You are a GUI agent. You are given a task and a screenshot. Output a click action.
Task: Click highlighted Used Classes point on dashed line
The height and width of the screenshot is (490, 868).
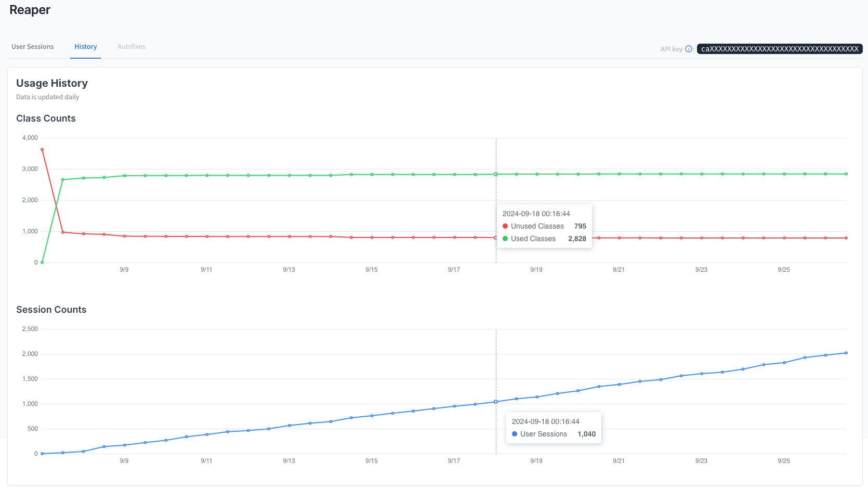(x=496, y=174)
